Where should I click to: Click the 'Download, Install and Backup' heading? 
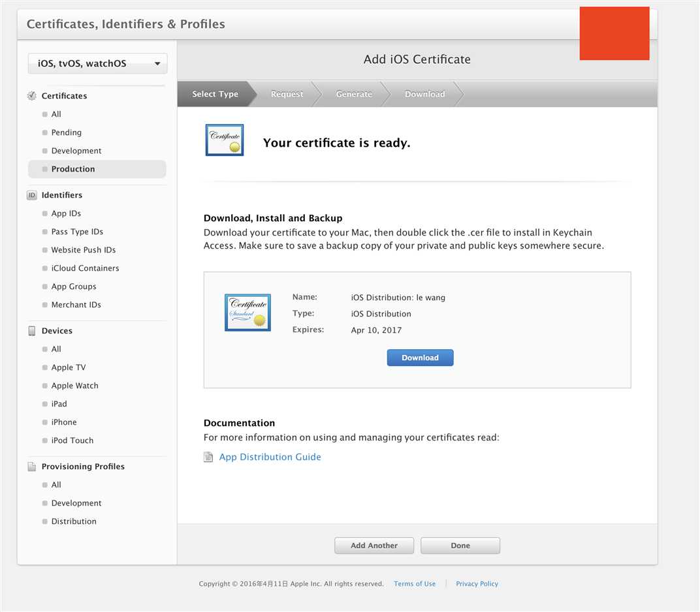tap(273, 218)
